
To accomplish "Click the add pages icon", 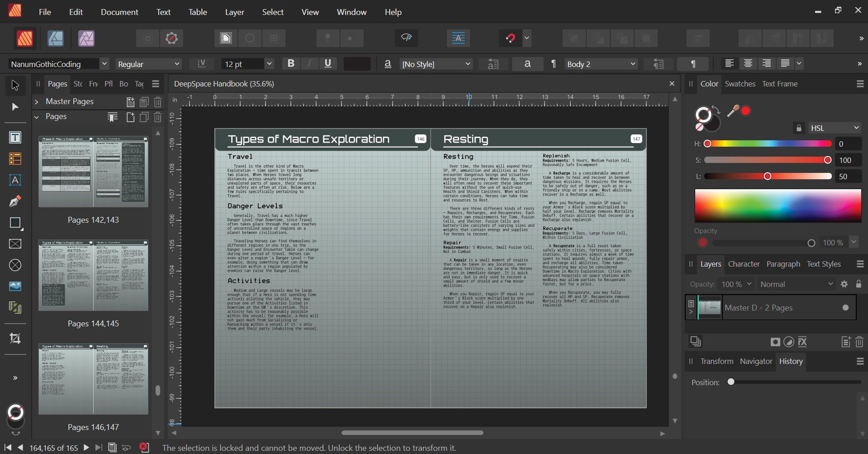I will point(130,117).
